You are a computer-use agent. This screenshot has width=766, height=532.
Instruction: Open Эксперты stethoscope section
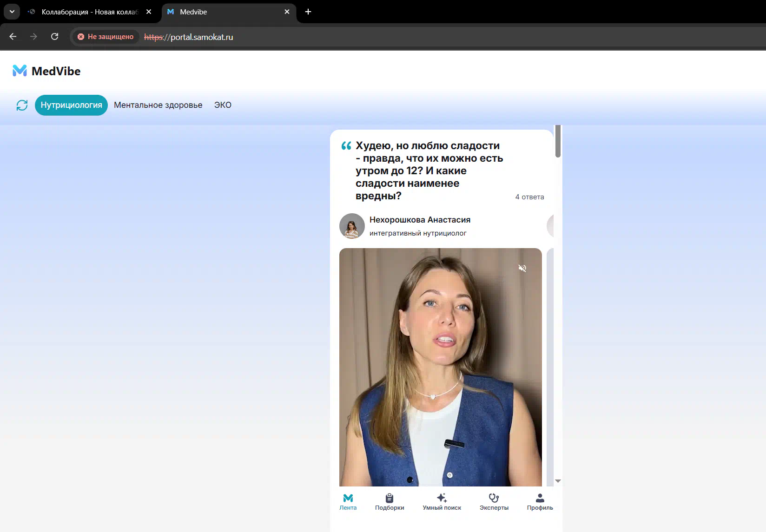click(494, 502)
